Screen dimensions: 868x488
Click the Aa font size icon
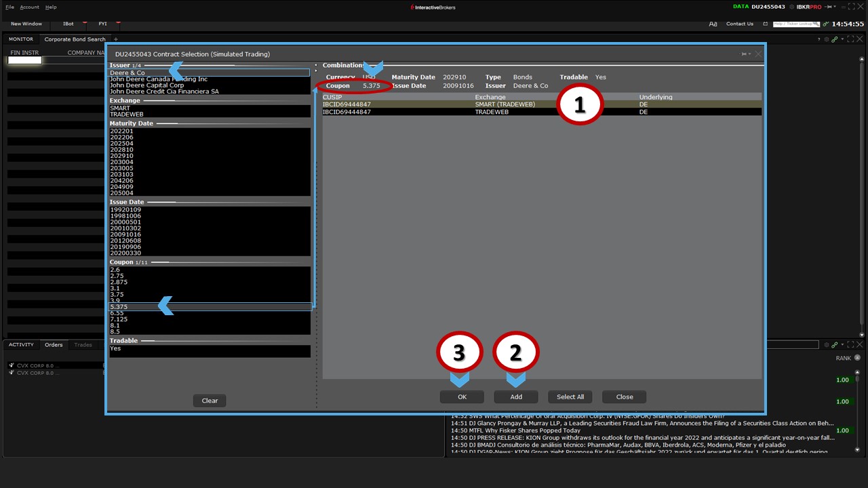pos(713,24)
